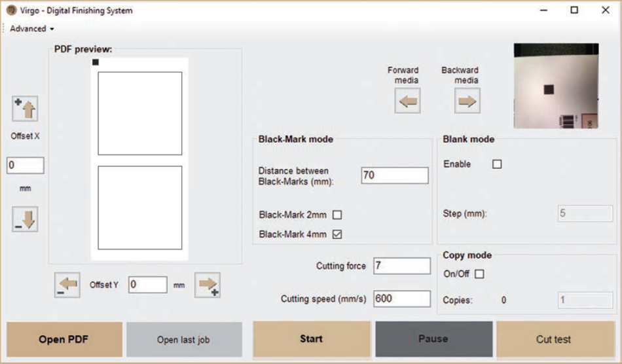This screenshot has width=622, height=364.
Task: Enable the Black-Mark 2mm checkbox
Action: (337, 215)
